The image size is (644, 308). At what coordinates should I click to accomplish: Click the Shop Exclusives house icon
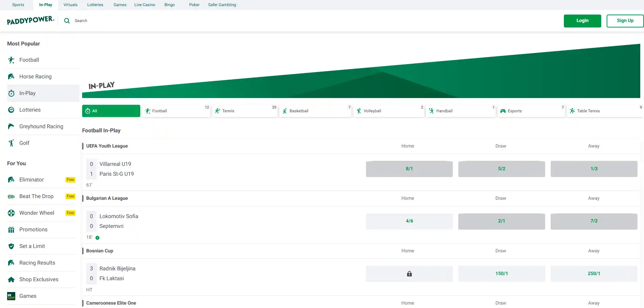tap(11, 280)
